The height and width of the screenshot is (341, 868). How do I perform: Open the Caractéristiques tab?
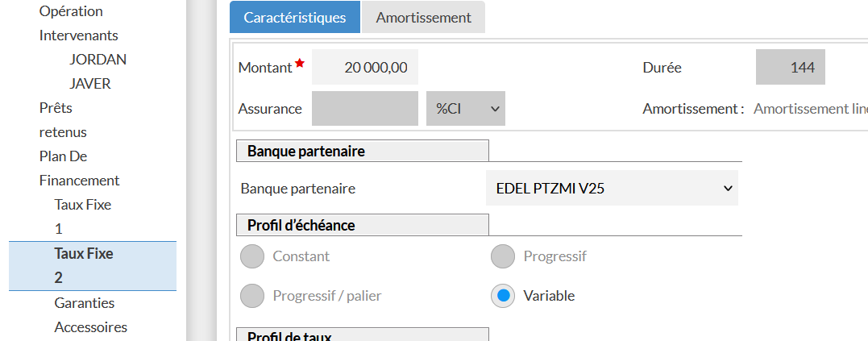[x=295, y=17]
